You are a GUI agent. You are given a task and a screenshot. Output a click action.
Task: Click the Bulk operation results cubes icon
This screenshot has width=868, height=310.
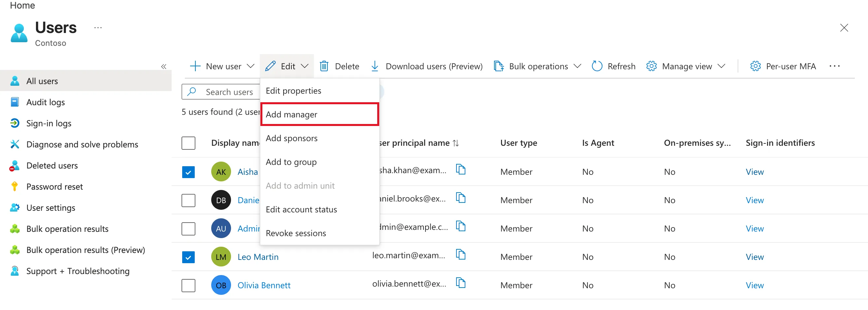click(x=15, y=229)
